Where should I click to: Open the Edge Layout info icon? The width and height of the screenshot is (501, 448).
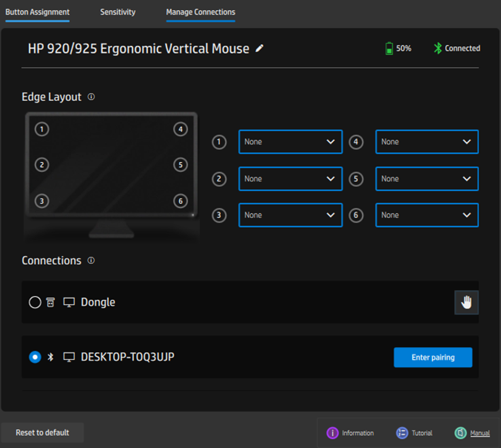(91, 97)
